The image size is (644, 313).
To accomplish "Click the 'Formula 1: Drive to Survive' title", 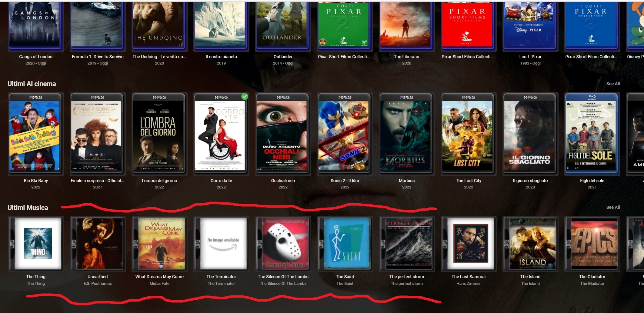I will coord(98,57).
